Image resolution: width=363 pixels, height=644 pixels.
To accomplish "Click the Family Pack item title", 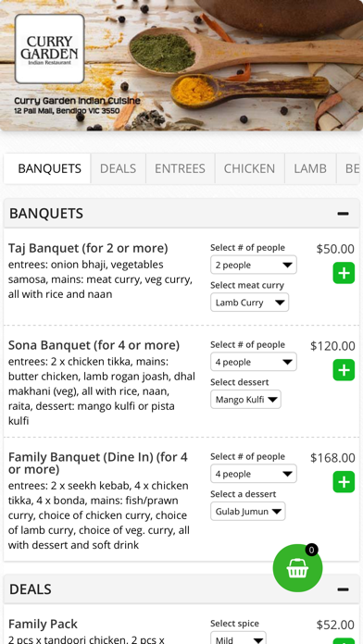I will pos(43,624).
